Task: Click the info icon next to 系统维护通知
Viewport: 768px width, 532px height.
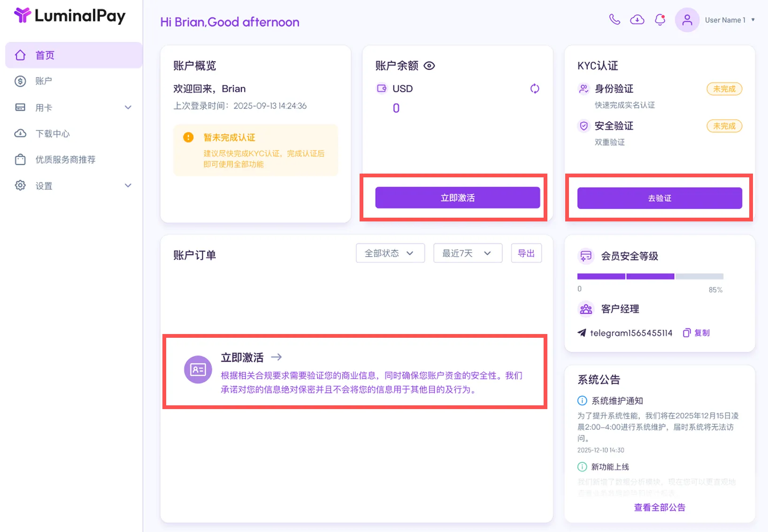Action: (582, 401)
